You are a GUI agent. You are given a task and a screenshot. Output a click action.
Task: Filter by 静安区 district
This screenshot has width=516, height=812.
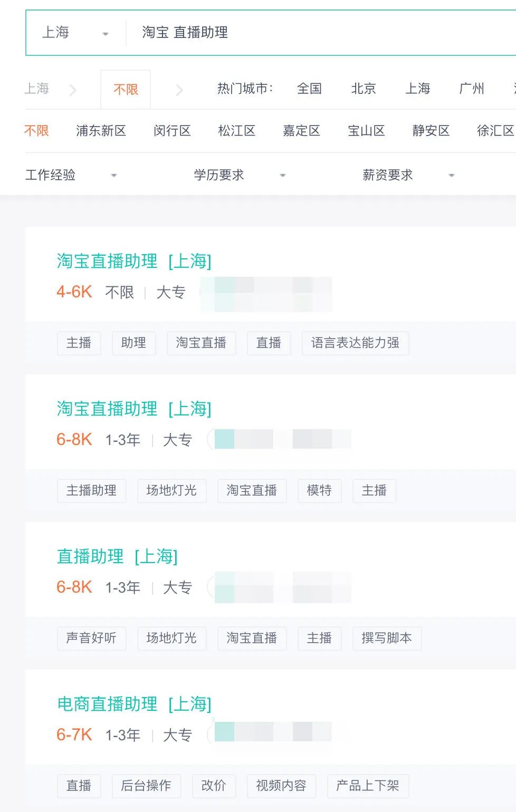431,131
